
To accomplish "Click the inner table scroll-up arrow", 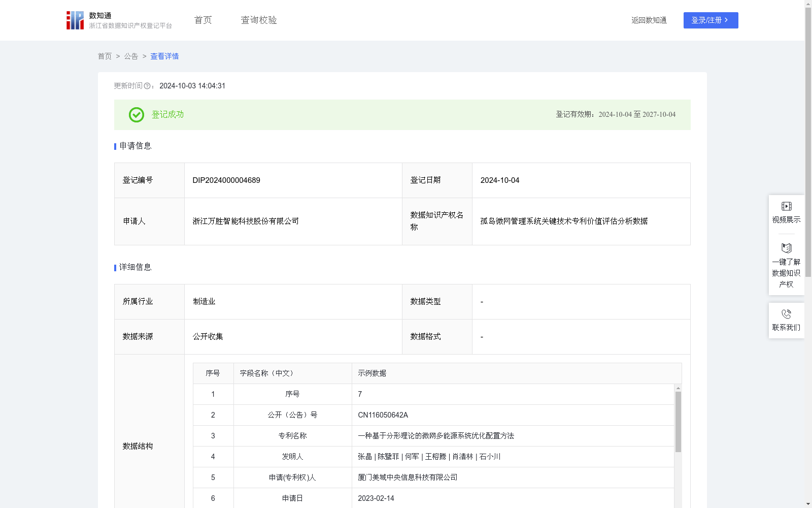I will [678, 388].
